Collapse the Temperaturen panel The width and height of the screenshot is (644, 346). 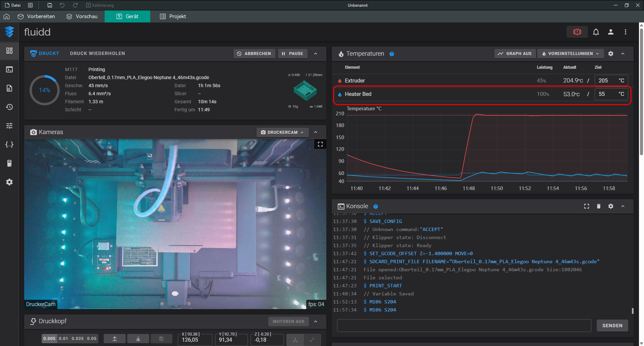coord(623,54)
